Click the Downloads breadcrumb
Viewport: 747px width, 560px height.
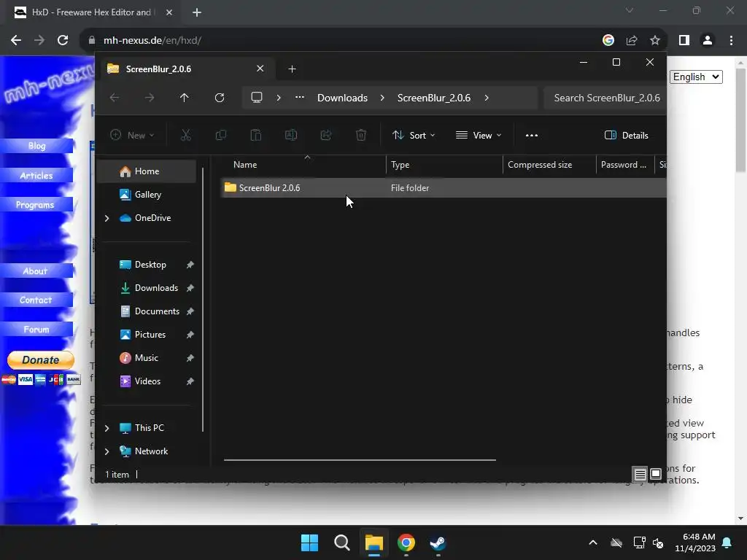click(x=343, y=98)
